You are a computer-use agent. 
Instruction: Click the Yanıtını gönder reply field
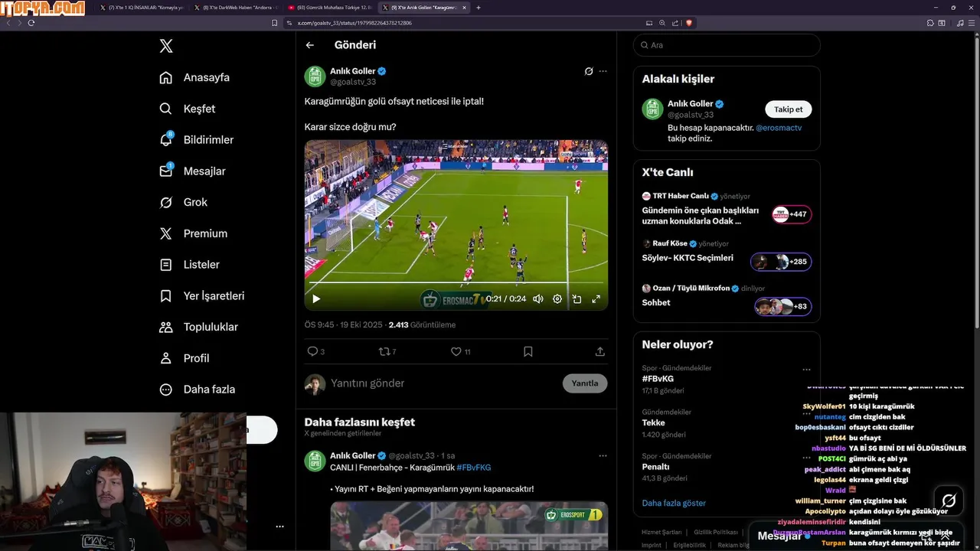[x=444, y=383]
